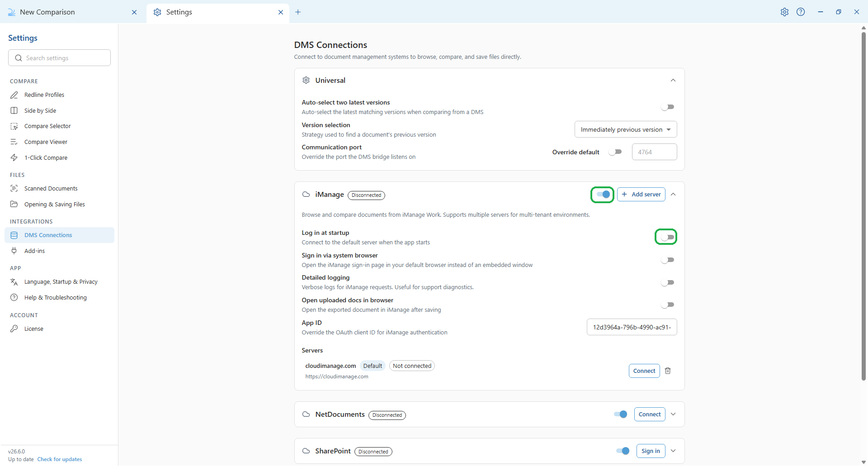Image resolution: width=868 pixels, height=467 pixels.
Task: Click the Add server button
Action: coord(641,195)
